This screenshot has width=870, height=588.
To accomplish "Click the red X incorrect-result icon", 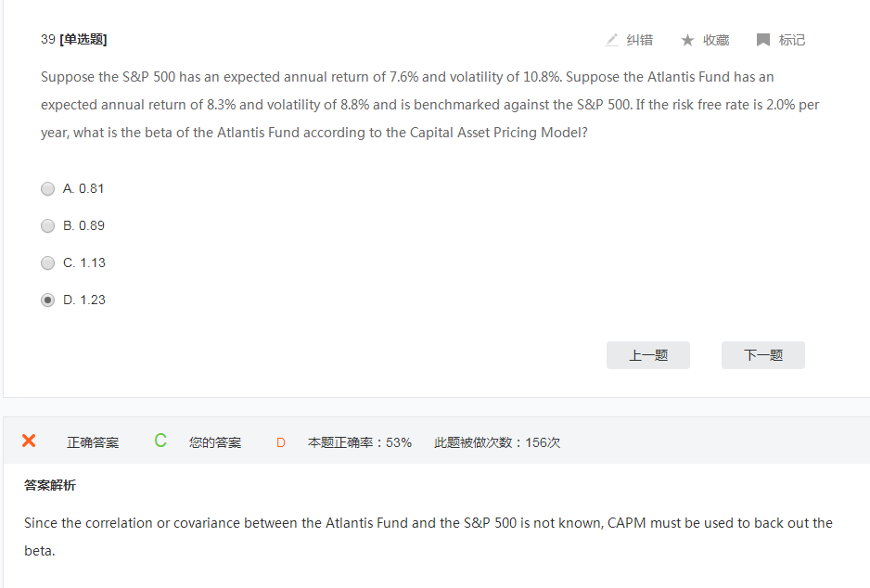I will click(29, 441).
